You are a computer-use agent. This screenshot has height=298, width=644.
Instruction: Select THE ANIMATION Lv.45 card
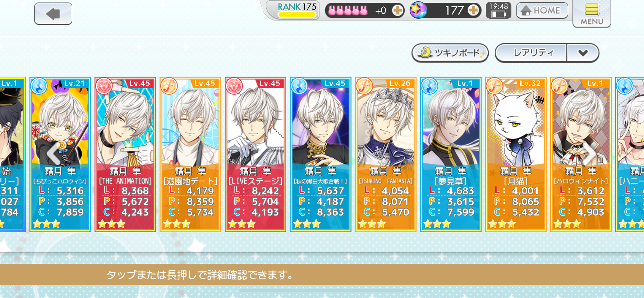125,154
